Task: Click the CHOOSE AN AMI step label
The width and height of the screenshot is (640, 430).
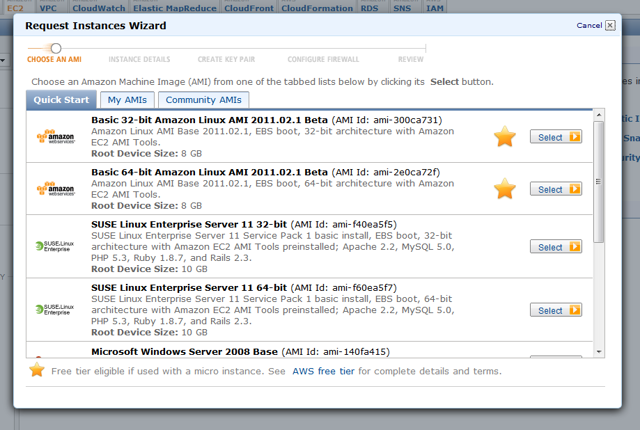Action: [54, 60]
